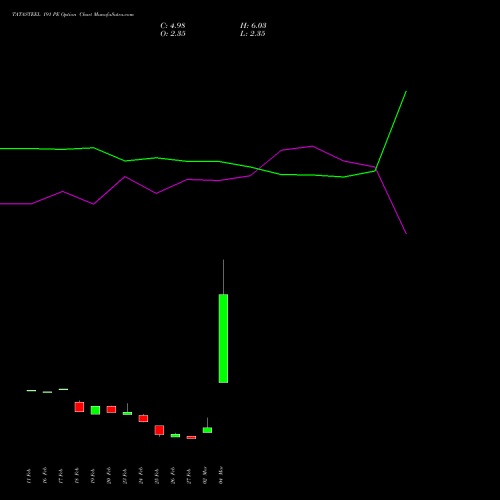Select the small green candlestick for 26 Feb
Screen dimensions: 500x500
[175, 435]
